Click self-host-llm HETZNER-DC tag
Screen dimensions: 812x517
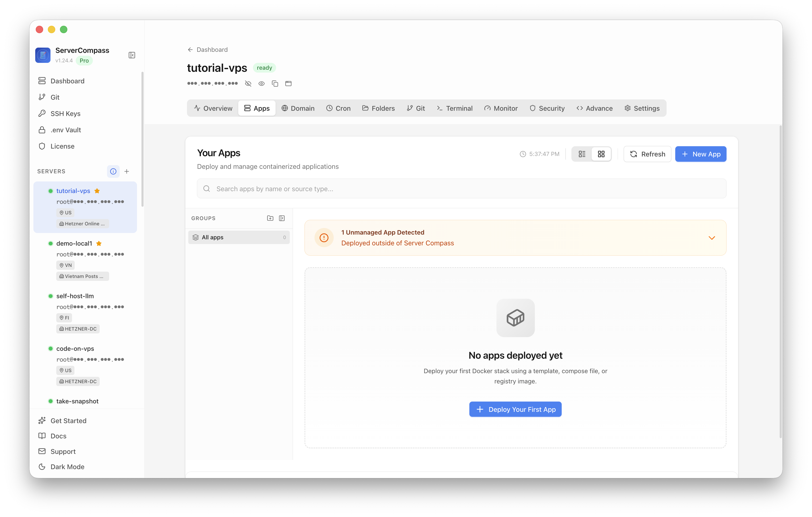click(x=78, y=329)
